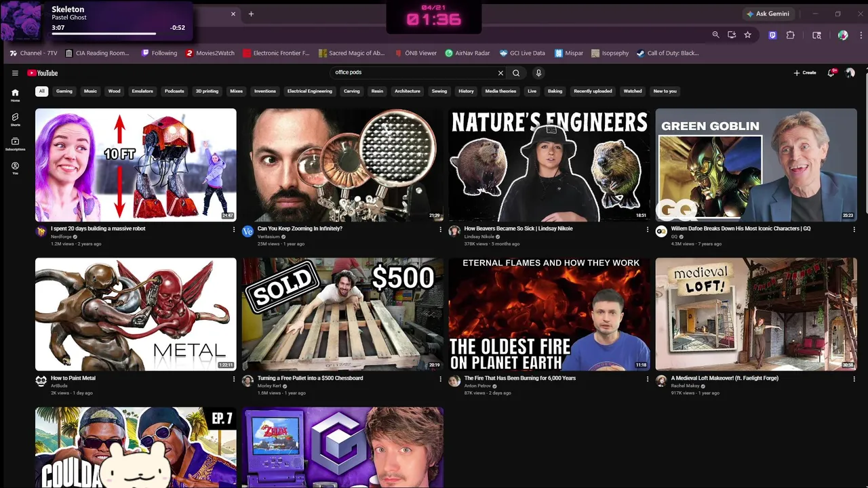The image size is (868, 488).
Task: Open more options for Beavers video
Action: pos(647,229)
